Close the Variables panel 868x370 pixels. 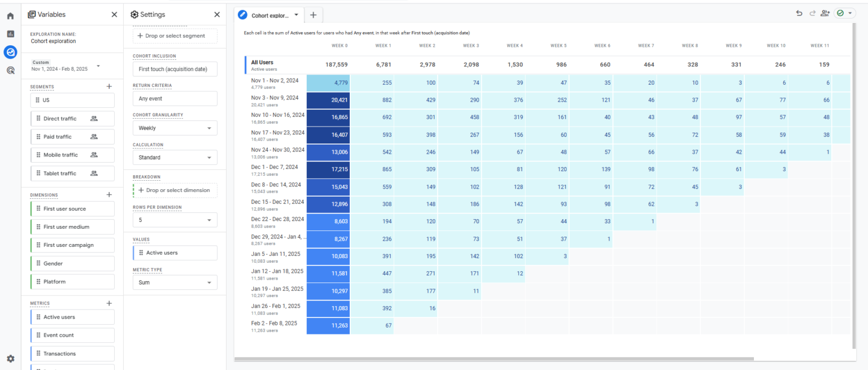tap(114, 15)
